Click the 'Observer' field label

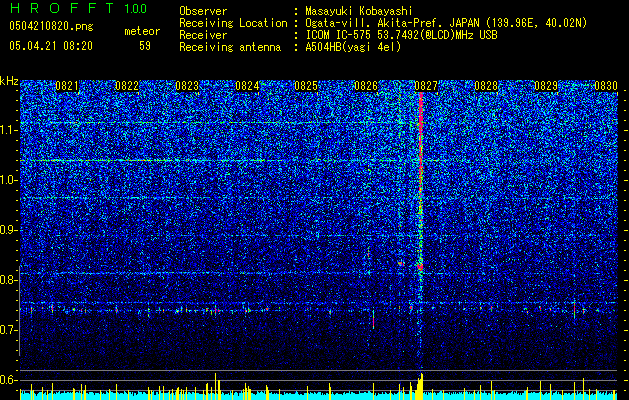pyautogui.click(x=203, y=11)
